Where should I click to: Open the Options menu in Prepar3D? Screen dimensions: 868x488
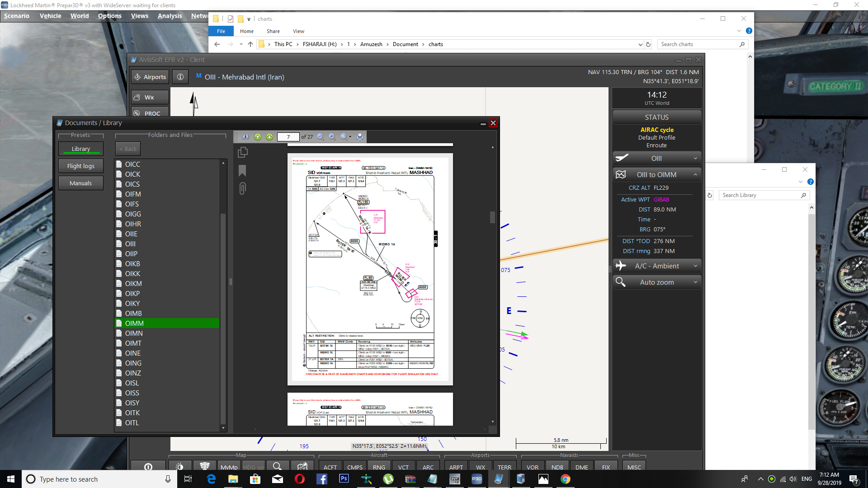click(109, 16)
